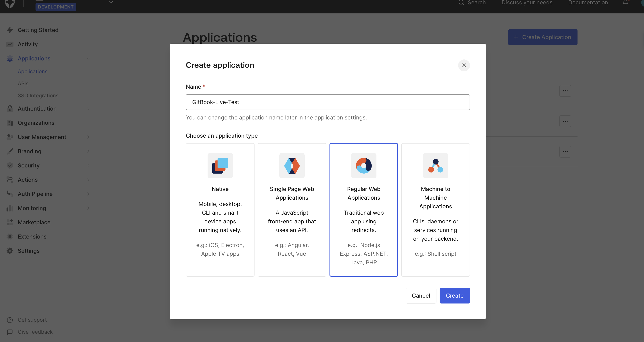Close the Create application dialog
This screenshot has width=644, height=342.
click(464, 65)
